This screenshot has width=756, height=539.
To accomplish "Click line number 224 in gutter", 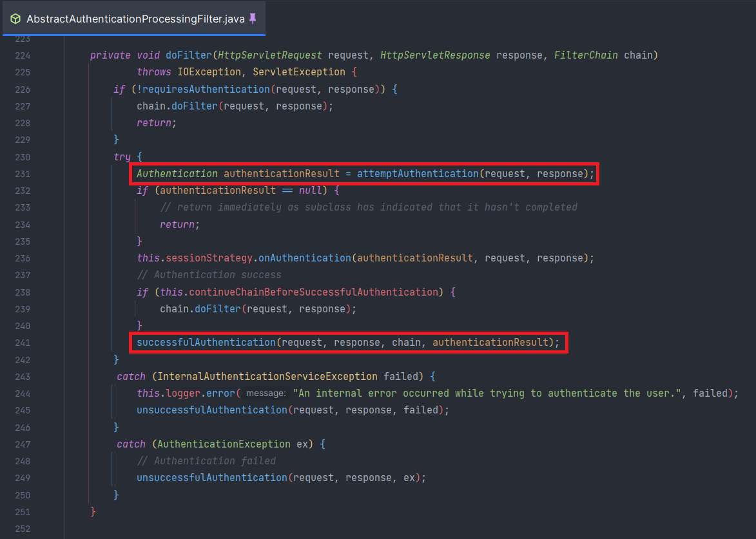I will 23,55.
